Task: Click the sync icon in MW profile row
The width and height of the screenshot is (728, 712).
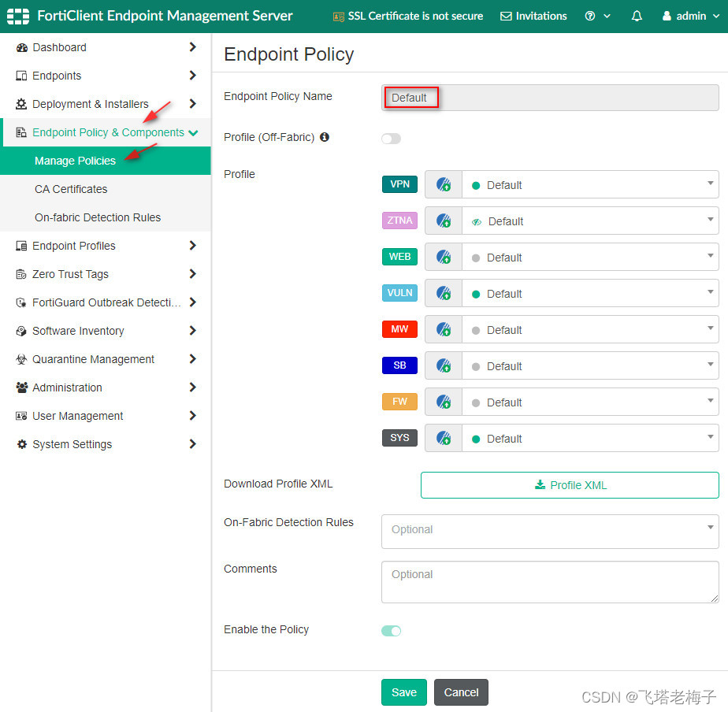Action: coord(444,329)
